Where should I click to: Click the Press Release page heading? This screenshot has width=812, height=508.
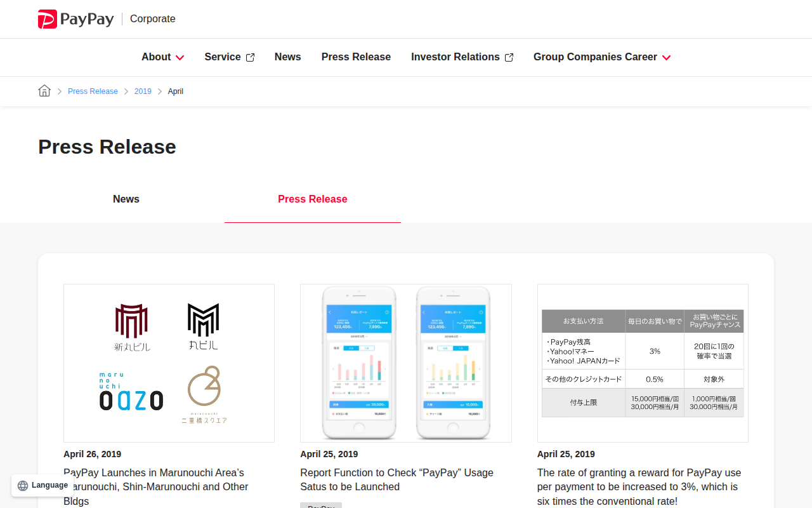[x=107, y=147]
